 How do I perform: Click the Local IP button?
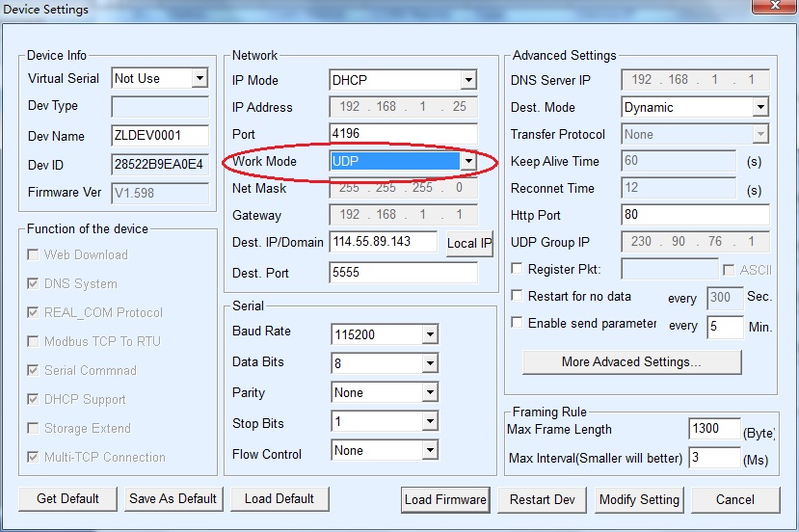469,244
